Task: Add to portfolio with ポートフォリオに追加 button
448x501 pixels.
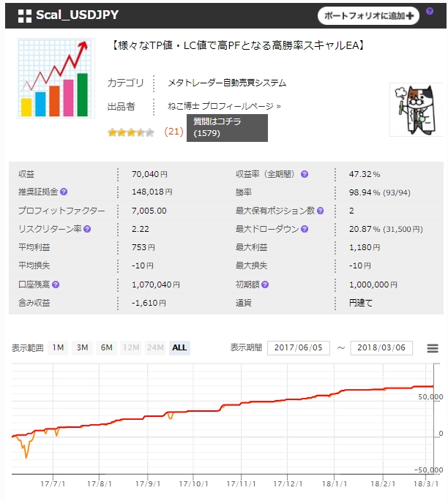Action: click(x=368, y=15)
